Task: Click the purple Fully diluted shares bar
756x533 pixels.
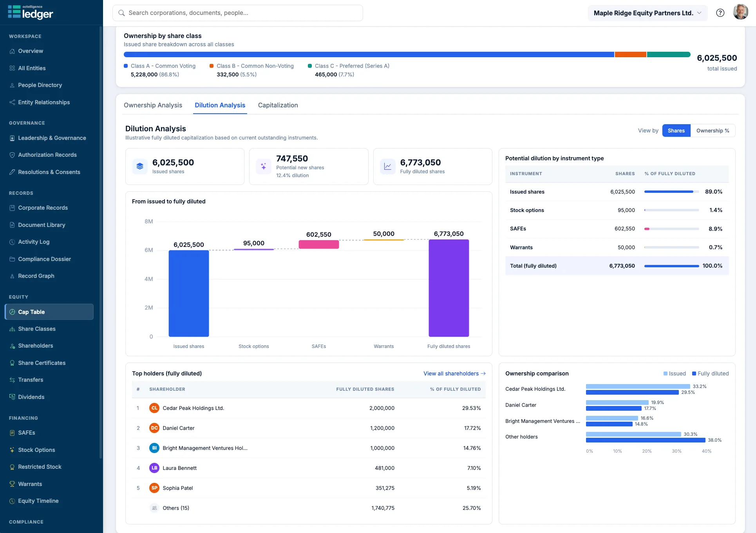Action: coord(449,288)
